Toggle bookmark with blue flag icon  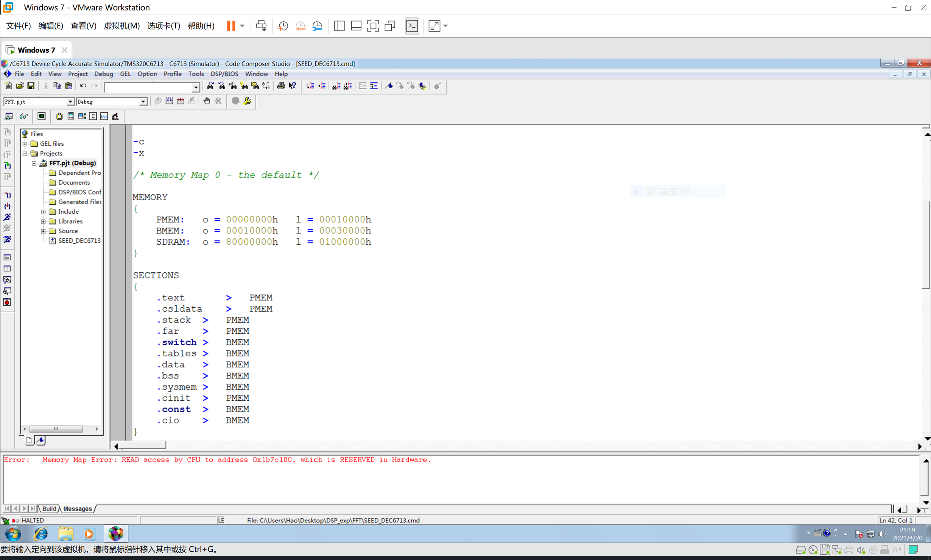click(389, 86)
